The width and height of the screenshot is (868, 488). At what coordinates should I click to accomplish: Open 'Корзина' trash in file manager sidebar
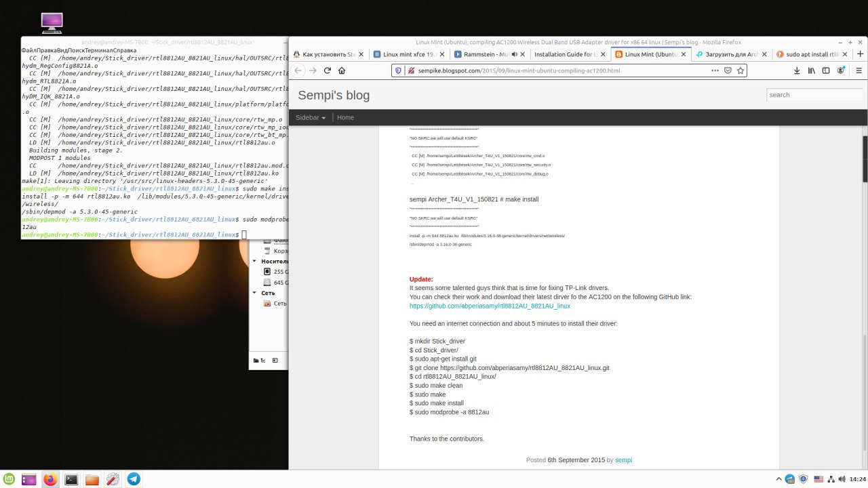275,251
